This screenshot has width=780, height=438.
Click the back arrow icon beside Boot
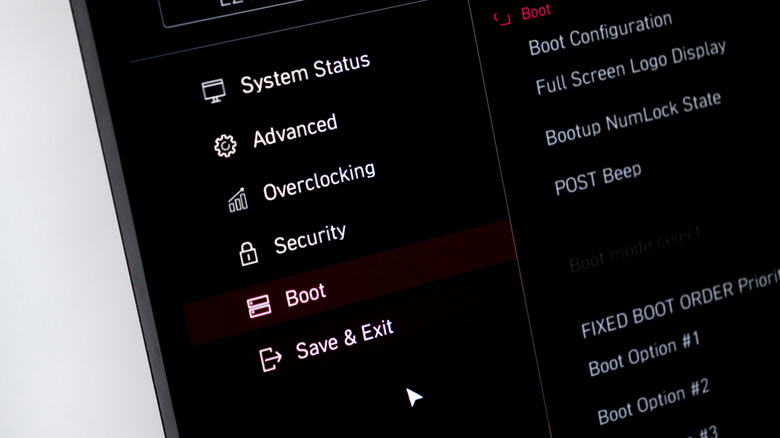pyautogui.click(x=502, y=18)
